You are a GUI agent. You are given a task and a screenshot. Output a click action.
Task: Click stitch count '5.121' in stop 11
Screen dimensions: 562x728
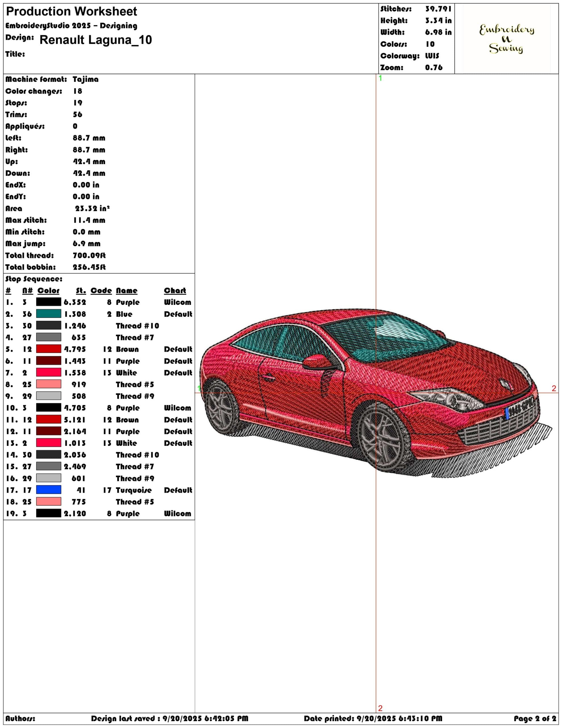click(x=75, y=420)
